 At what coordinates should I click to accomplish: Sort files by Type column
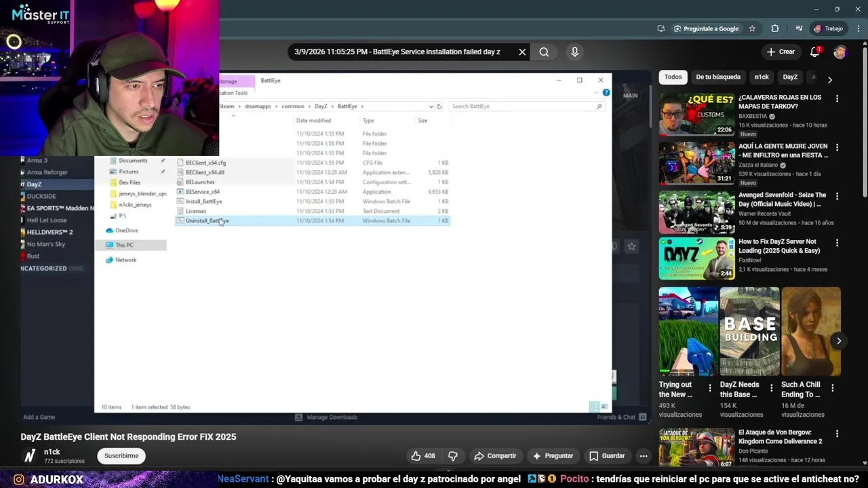click(368, 121)
